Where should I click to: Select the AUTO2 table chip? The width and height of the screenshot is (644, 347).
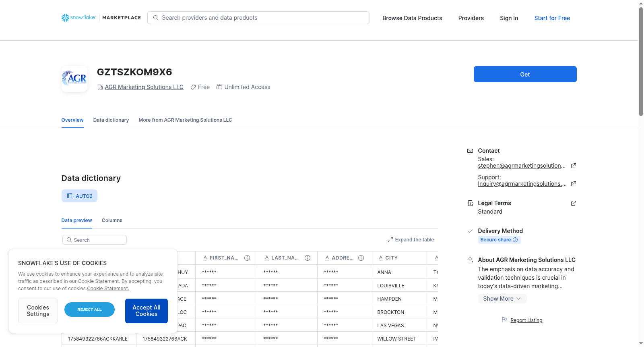click(79, 196)
